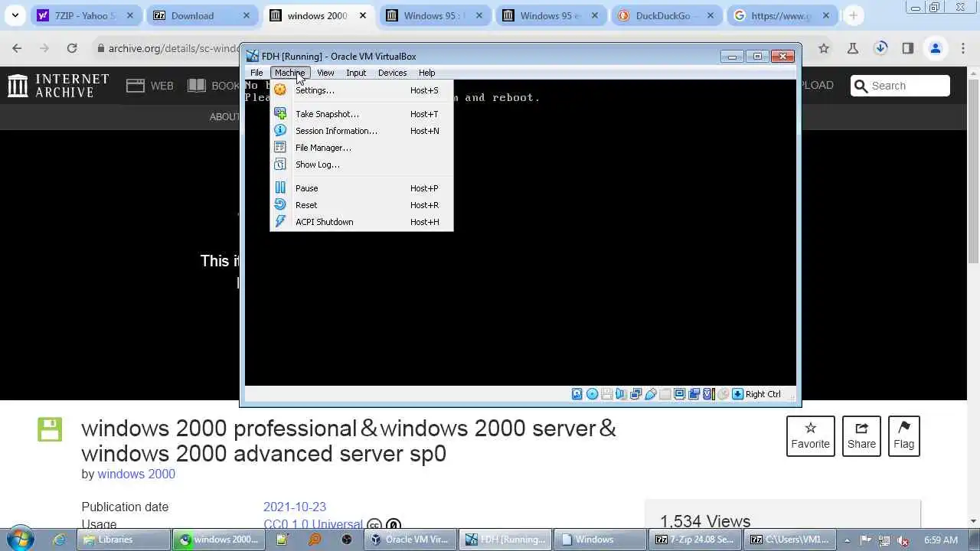Screen dimensions: 980x551
Task: Open the 2021-10-23 publication date link
Action: coord(295,507)
